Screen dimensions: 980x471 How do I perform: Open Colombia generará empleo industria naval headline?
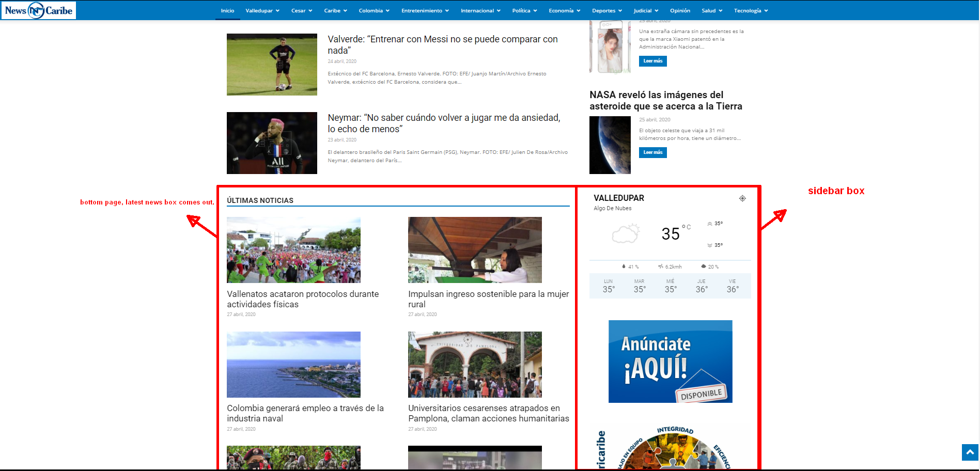coord(305,413)
